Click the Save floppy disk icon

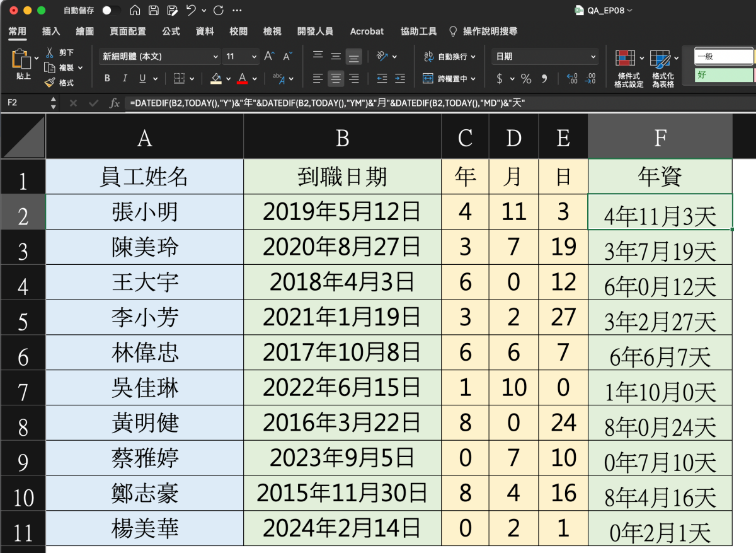[153, 11]
